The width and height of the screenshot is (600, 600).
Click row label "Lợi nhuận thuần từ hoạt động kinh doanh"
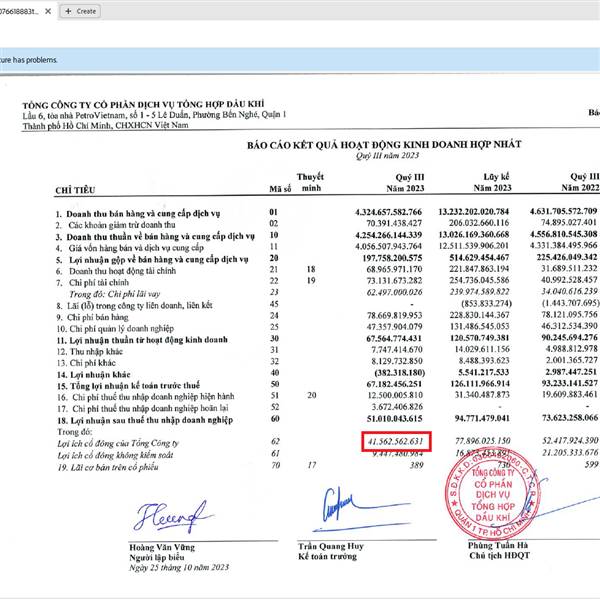pyautogui.click(x=148, y=340)
